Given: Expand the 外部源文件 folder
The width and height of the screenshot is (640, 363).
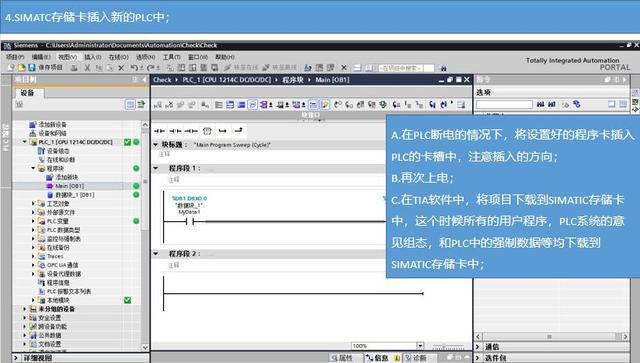Looking at the screenshot, I should click(33, 212).
